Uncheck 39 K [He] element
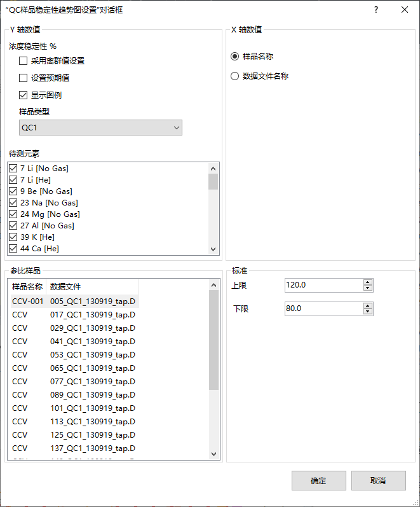The image size is (420, 507). (x=13, y=237)
